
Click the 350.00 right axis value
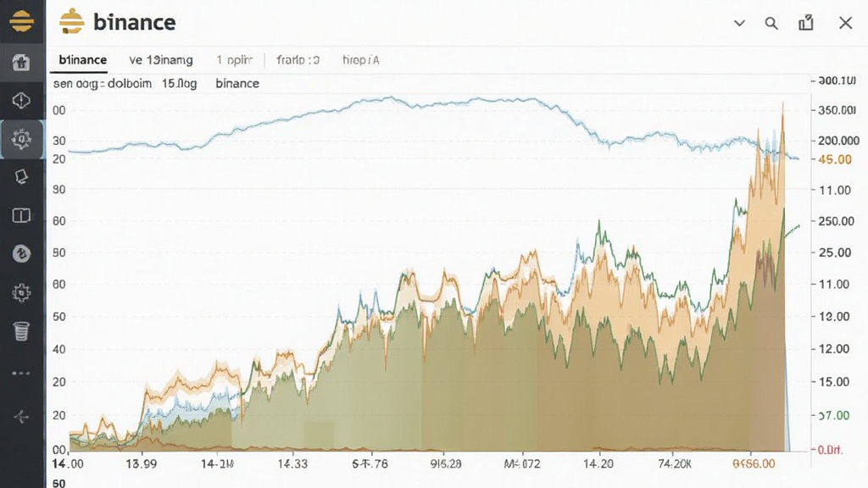tap(837, 110)
